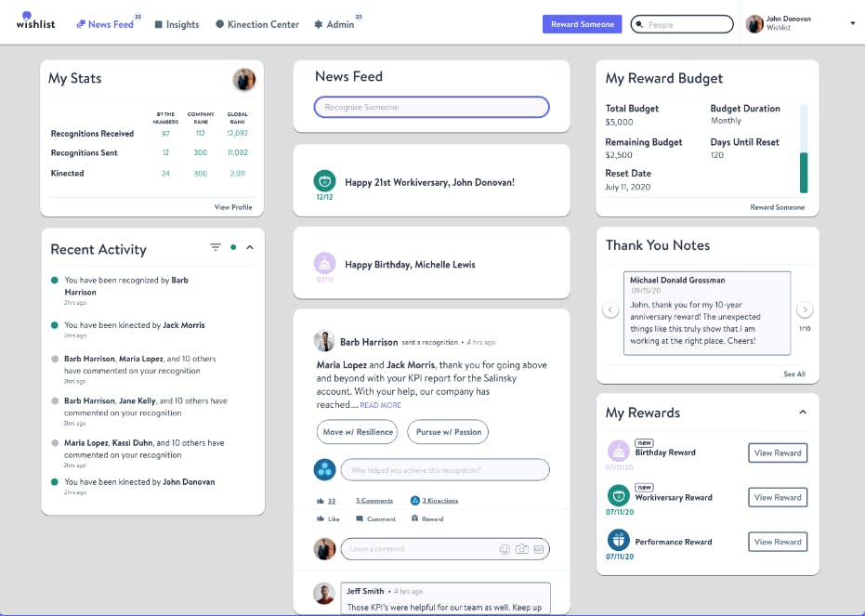Toggle the green dot in Recent Activity header
Screen dimensions: 865x616
tap(233, 247)
